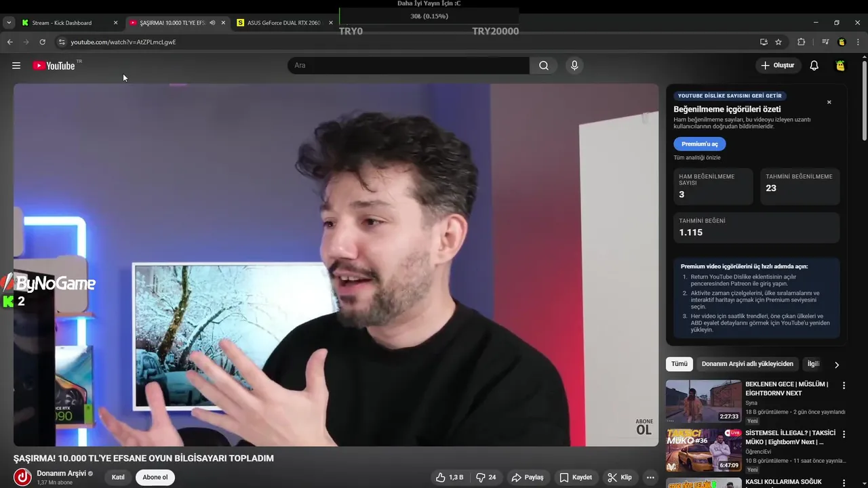Open the tab search dropdown arrow
The height and width of the screenshot is (488, 868).
pyautogui.click(x=9, y=23)
